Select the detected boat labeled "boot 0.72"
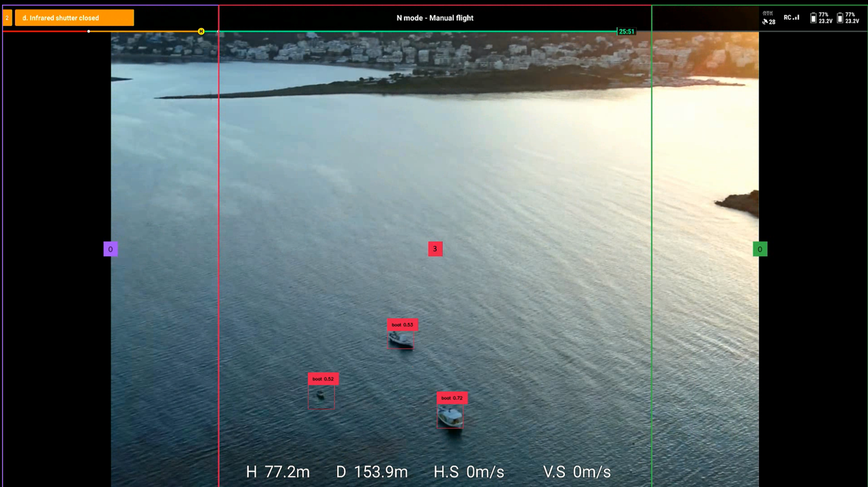Screen dimensions: 868x487 tap(450, 416)
